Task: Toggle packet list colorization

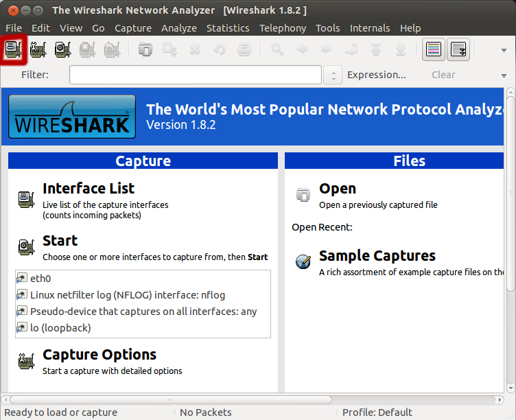Action: [x=434, y=49]
